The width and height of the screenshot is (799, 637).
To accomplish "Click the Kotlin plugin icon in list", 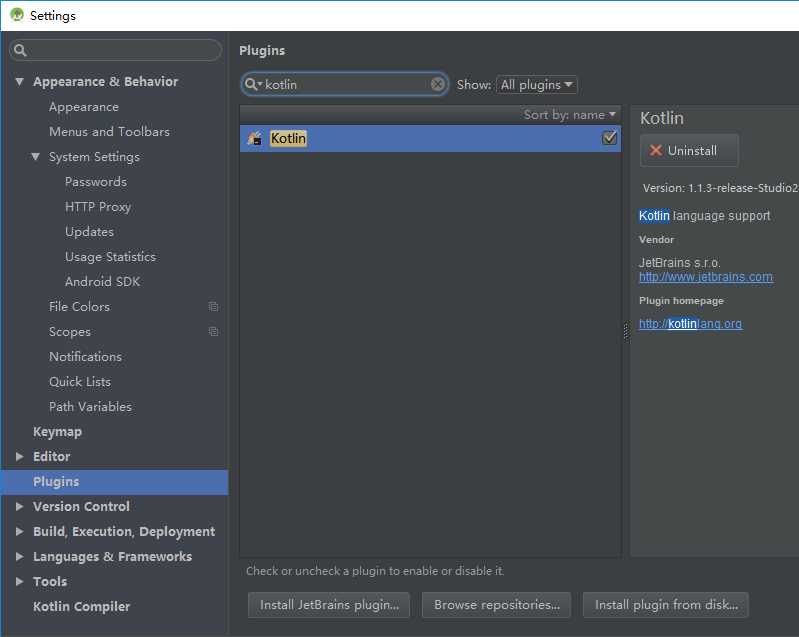I will [x=255, y=138].
